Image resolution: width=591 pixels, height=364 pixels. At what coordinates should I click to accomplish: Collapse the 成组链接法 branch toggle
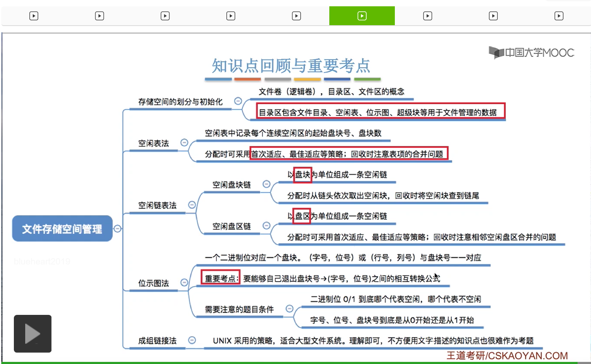pyautogui.click(x=192, y=340)
